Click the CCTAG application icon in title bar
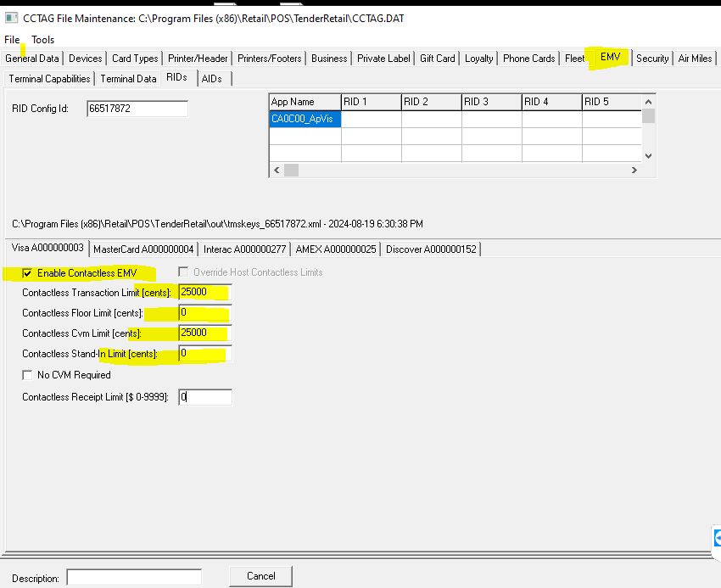The image size is (721, 588). coord(11,19)
